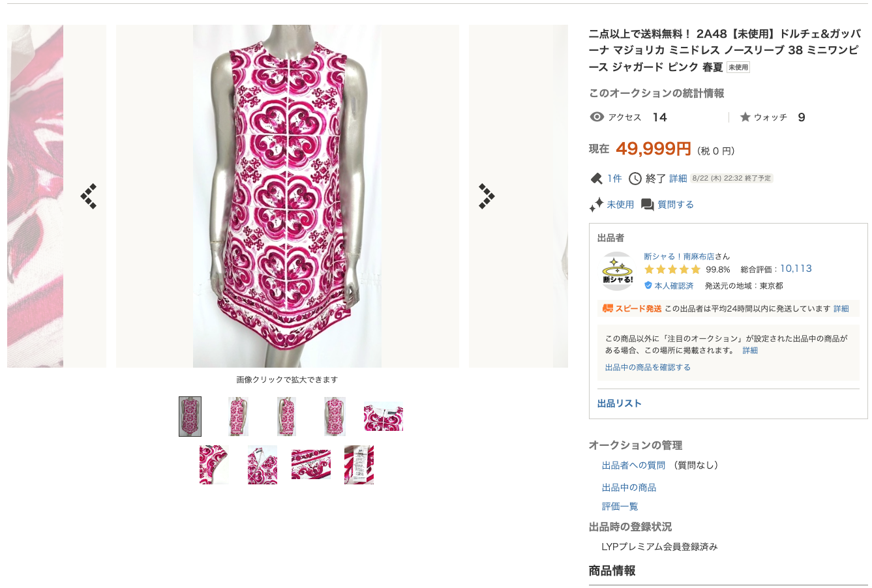Click 出品中の商品を確認する link
This screenshot has height=588, width=872.
pos(648,368)
